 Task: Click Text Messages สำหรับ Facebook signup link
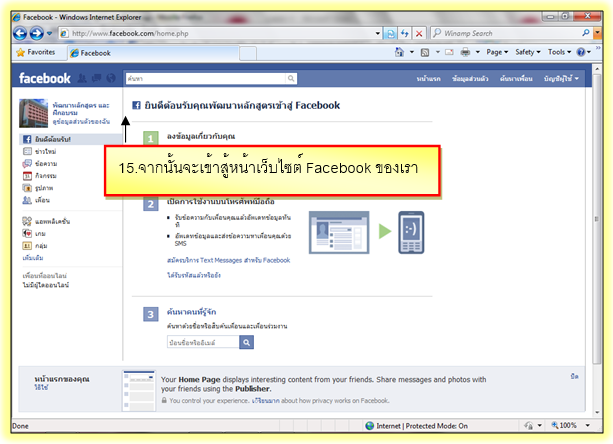228,260
